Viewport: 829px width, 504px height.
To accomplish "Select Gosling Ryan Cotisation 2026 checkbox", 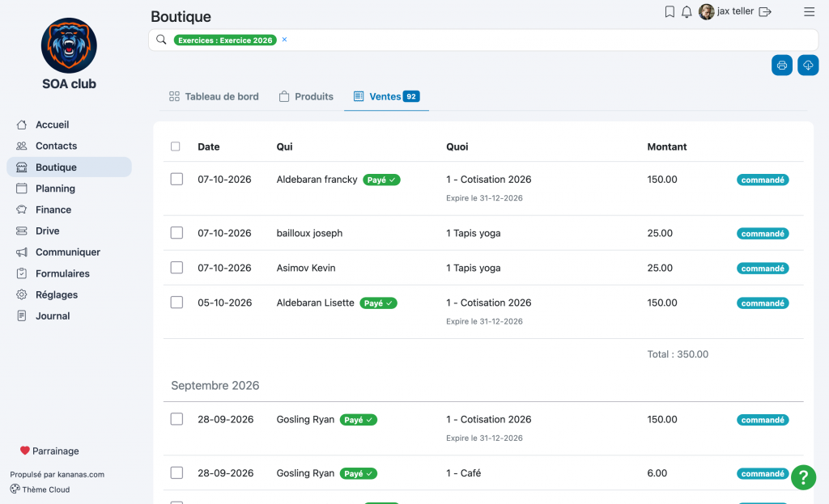I will tap(176, 419).
